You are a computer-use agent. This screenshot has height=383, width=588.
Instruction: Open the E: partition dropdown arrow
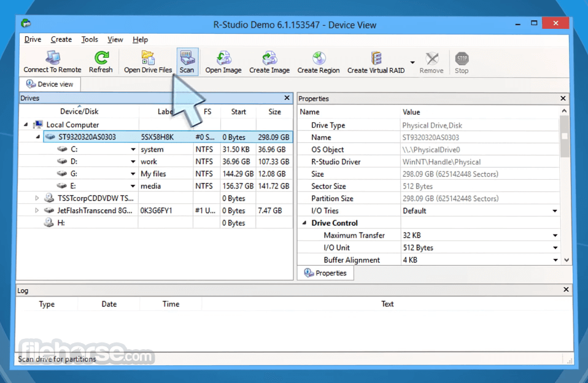tap(133, 186)
